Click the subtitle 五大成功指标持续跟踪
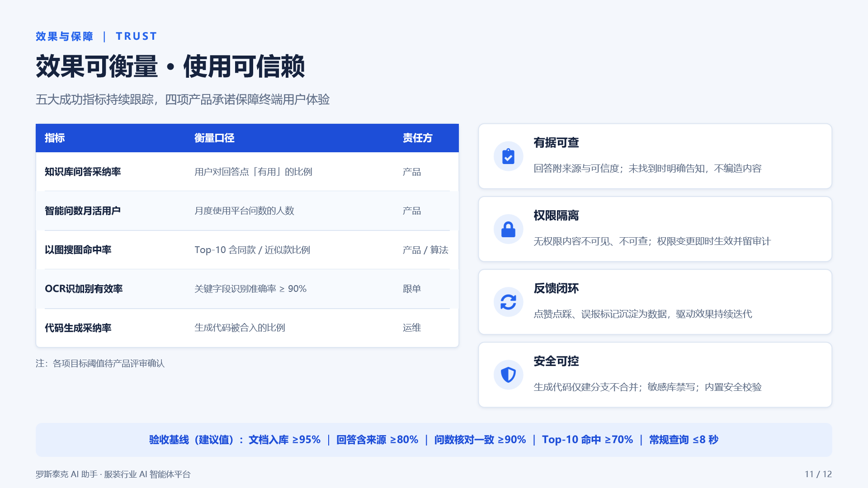Image resolution: width=868 pixels, height=488 pixels. 94,99
